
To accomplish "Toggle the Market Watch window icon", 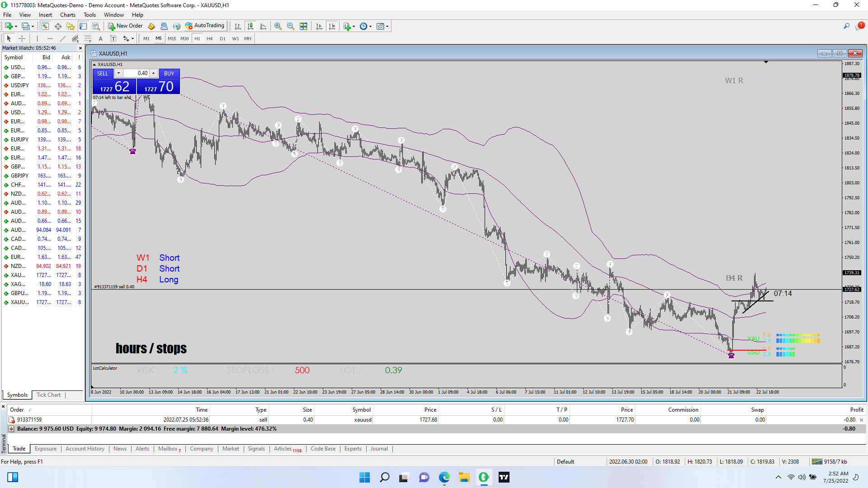I will [x=45, y=26].
